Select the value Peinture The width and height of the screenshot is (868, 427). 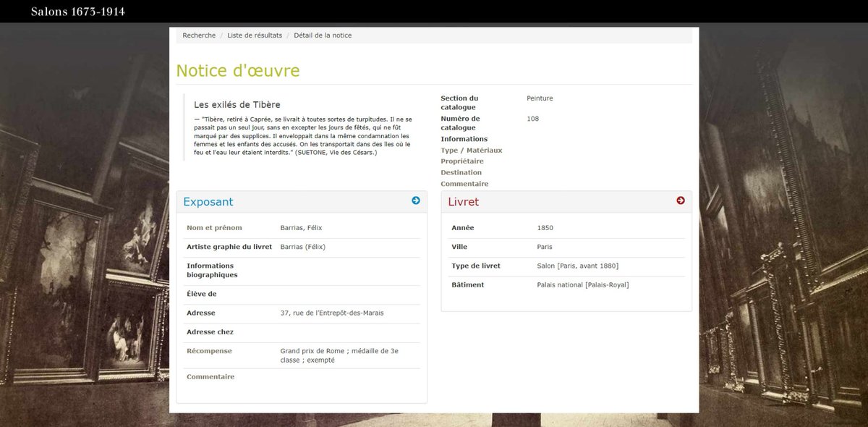[540, 98]
